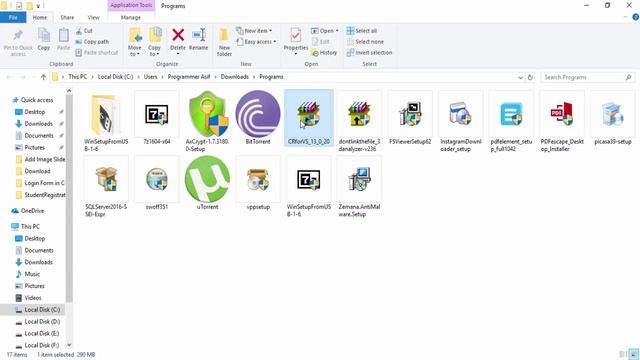Open the Help question mark button

pyautogui.click(x=636, y=17)
